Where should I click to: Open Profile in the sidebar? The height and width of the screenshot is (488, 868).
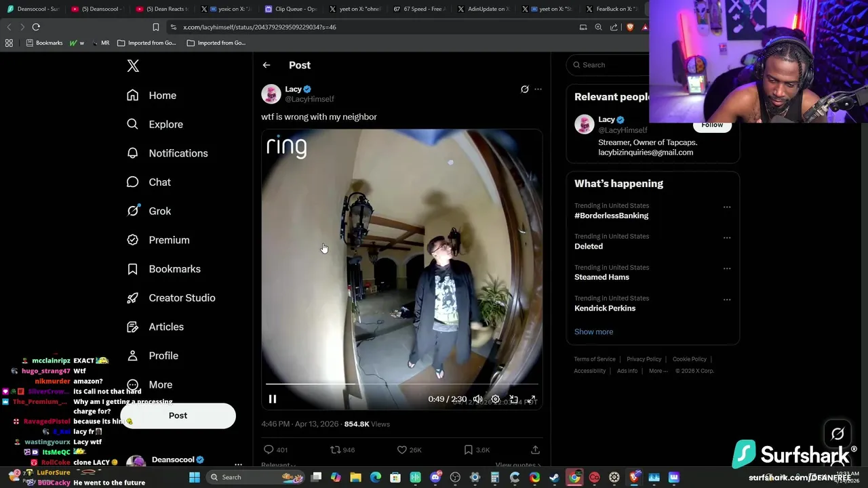153,356
